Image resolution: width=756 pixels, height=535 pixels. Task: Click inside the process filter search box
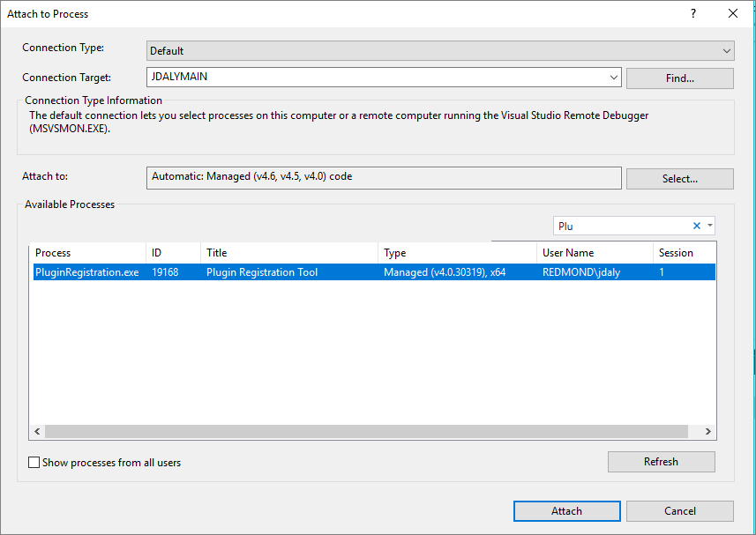coord(618,226)
